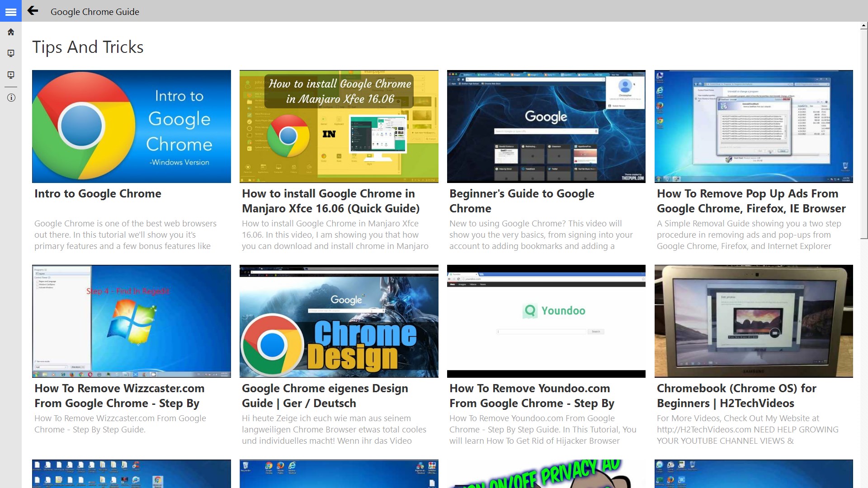
Task: Open How To Remove Pop Up Ads title
Action: [x=751, y=201]
